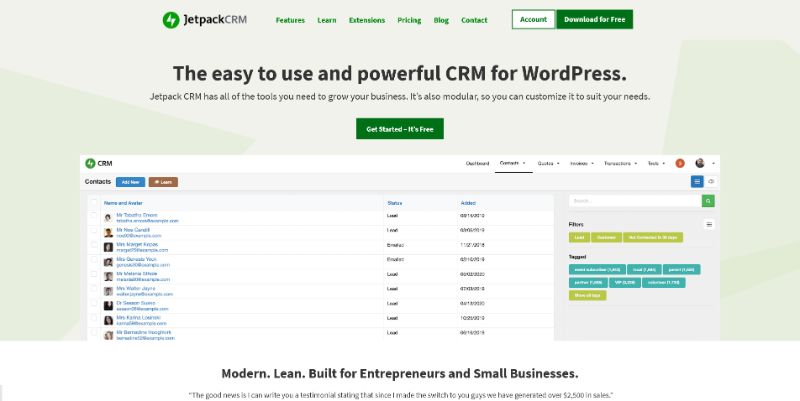Click the brown Learn button
The height and width of the screenshot is (401, 800).
click(x=163, y=182)
